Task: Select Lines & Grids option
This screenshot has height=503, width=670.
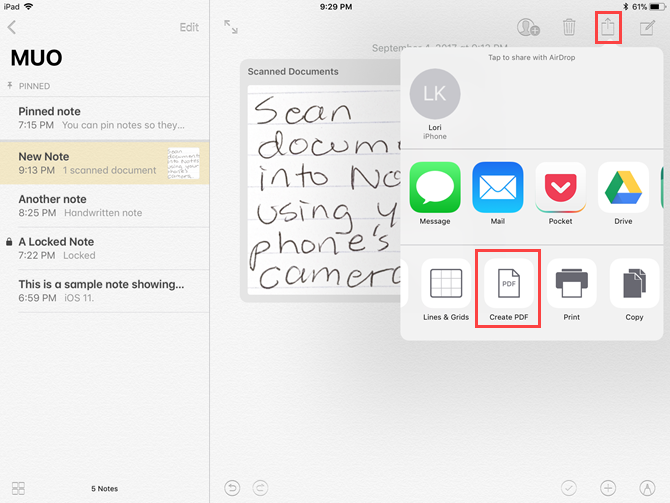Action: coord(446,289)
